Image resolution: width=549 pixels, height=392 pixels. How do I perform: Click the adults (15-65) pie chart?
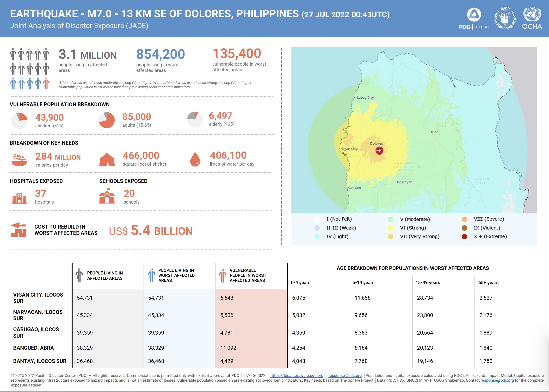[107, 120]
